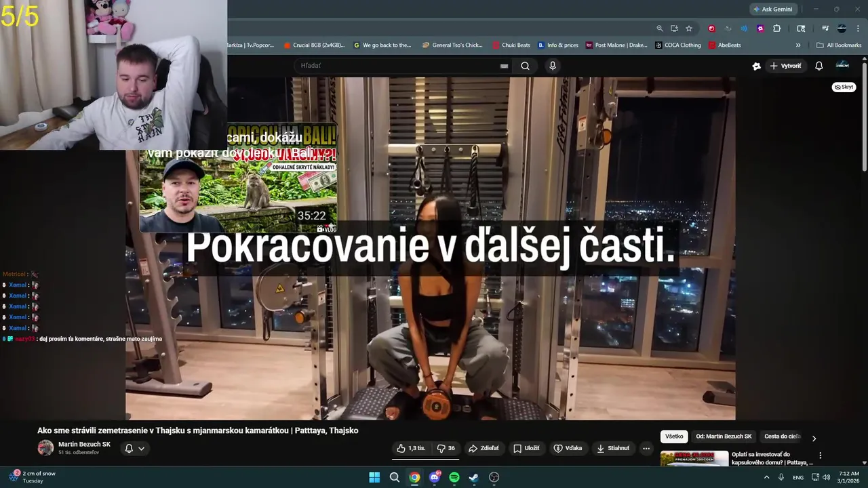Image resolution: width=868 pixels, height=488 pixels.
Task: Open the Windows Start menu
Action: [374, 477]
